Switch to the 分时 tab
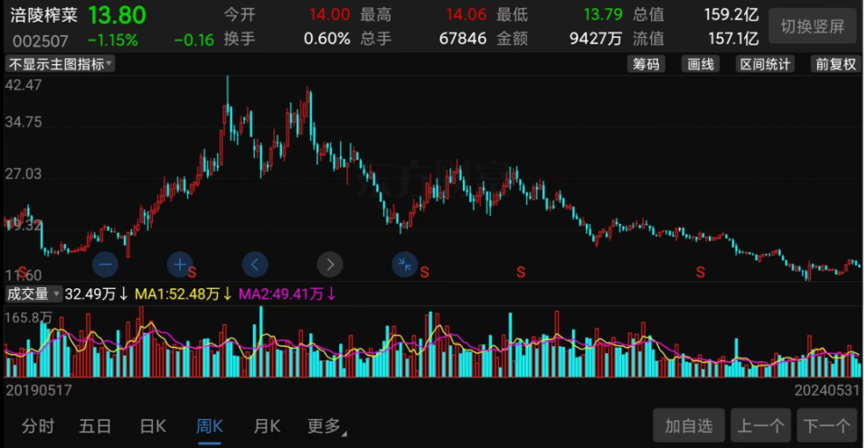 click(38, 425)
